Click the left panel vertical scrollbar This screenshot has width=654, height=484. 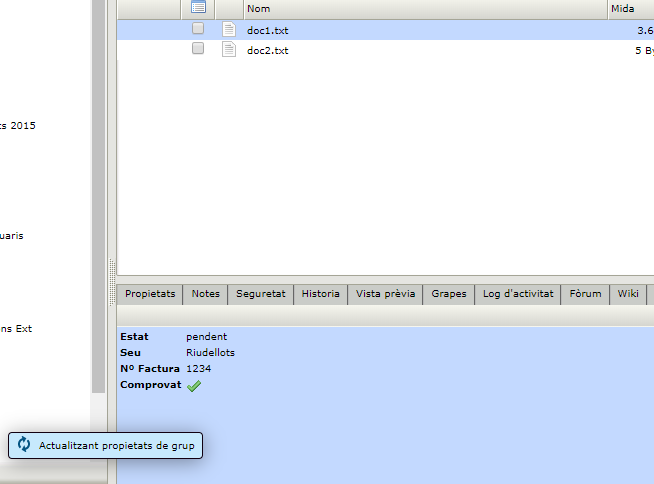(98, 200)
